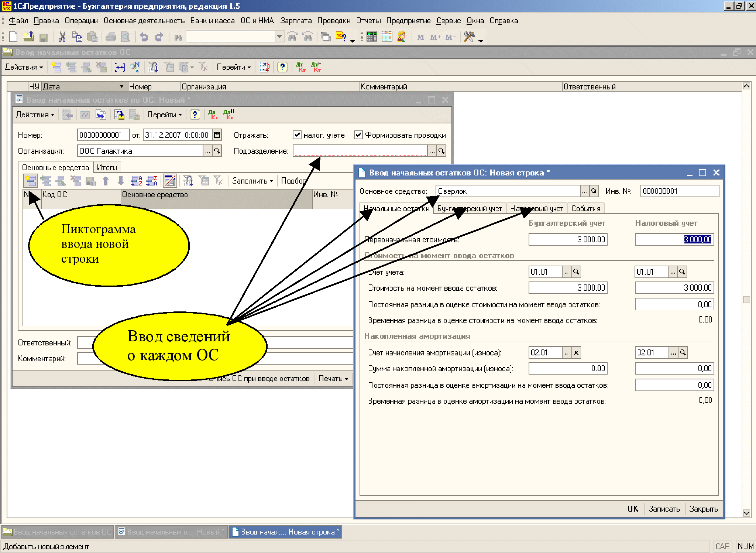Open the Действия dropdown in document window
The width and height of the screenshot is (756, 553).
35,115
